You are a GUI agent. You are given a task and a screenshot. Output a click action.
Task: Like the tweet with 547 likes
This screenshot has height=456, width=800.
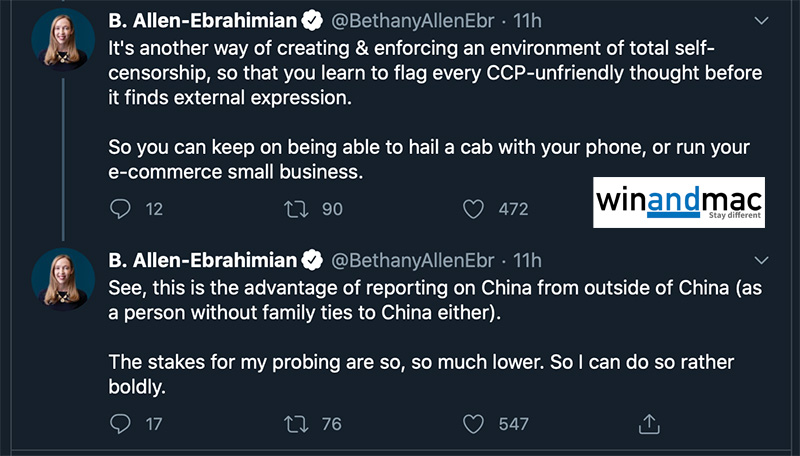point(473,424)
